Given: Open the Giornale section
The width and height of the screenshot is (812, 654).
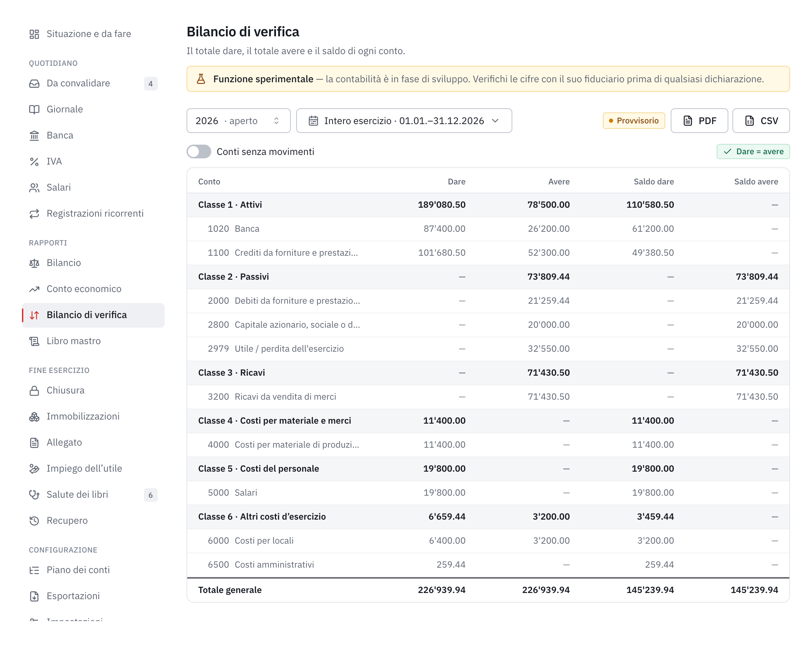Looking at the screenshot, I should click(x=94, y=109).
